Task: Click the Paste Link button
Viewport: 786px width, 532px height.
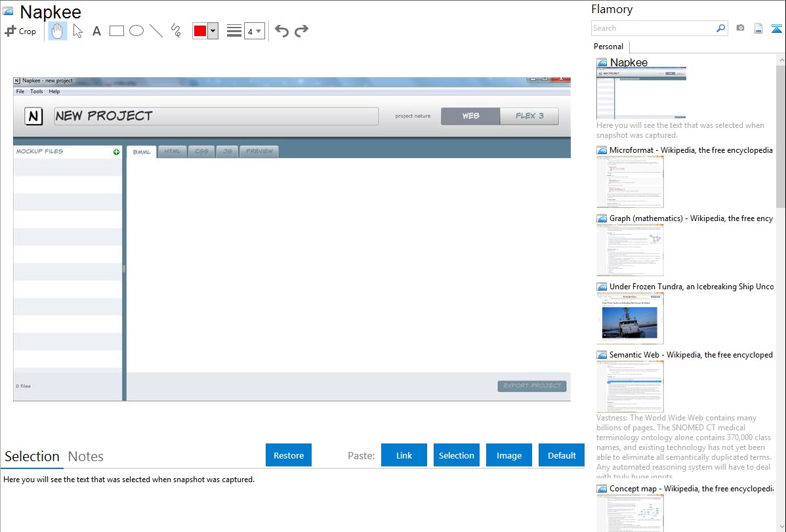Action: click(x=404, y=455)
